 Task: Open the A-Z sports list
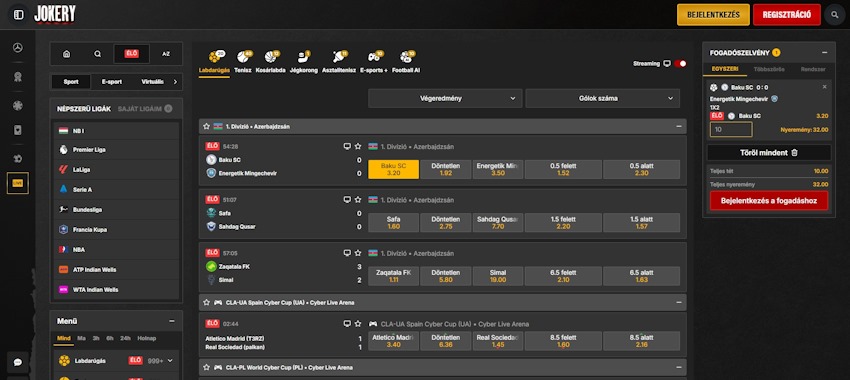coord(166,54)
